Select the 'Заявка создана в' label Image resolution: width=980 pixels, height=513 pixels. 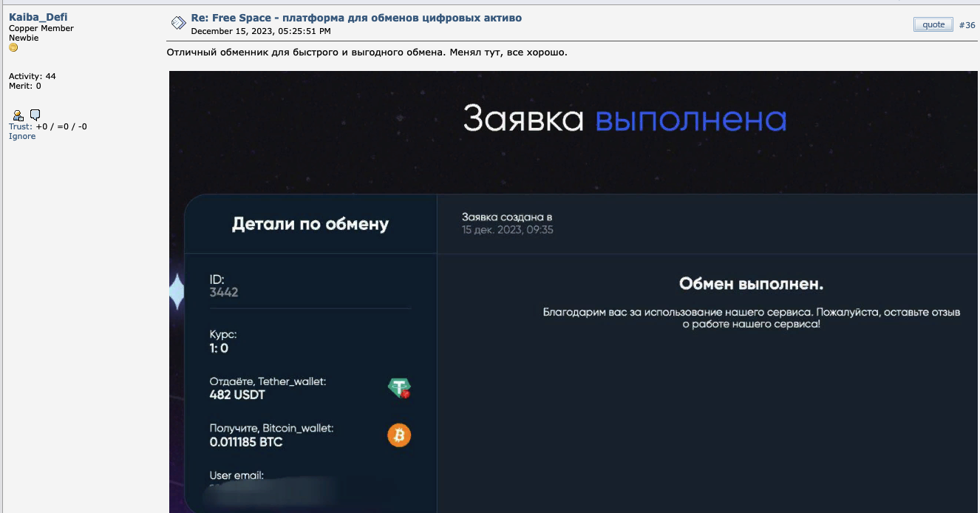click(x=507, y=217)
